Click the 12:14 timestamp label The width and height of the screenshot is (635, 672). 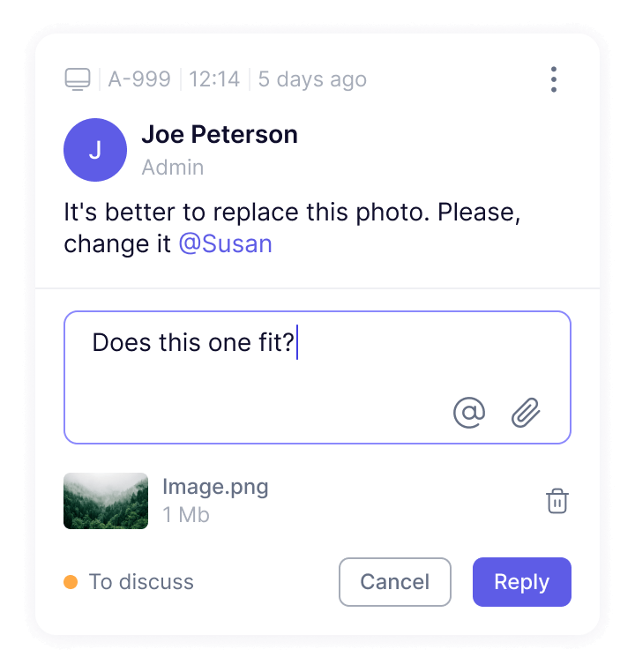coord(214,79)
